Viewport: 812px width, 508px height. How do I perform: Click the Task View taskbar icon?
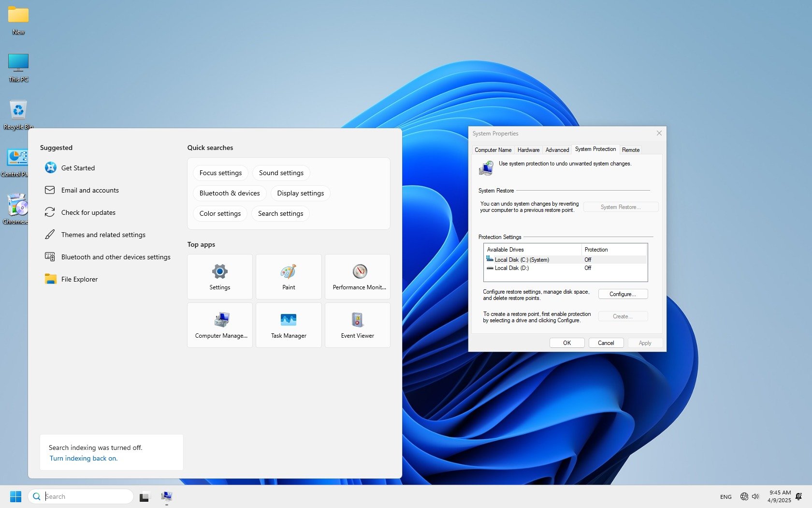click(x=144, y=496)
